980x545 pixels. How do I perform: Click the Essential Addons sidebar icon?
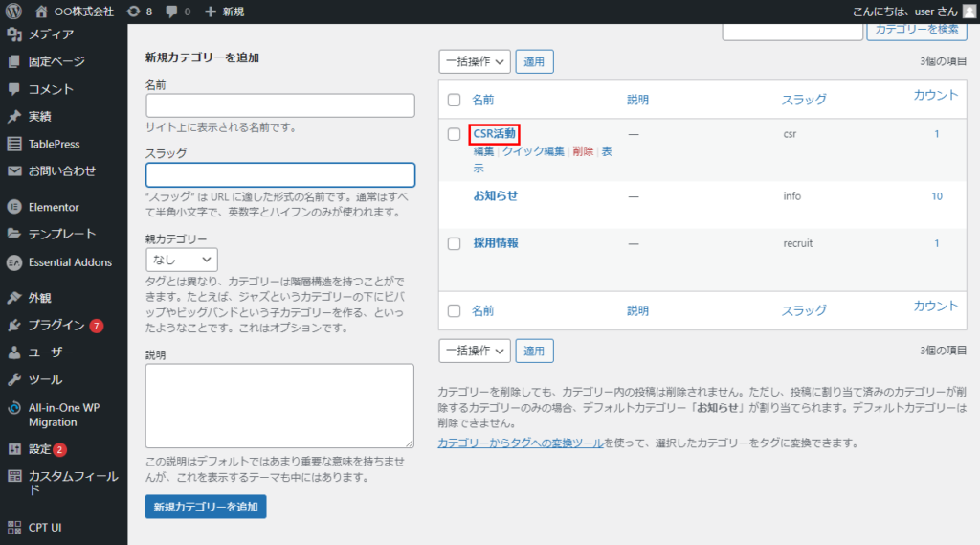click(14, 262)
